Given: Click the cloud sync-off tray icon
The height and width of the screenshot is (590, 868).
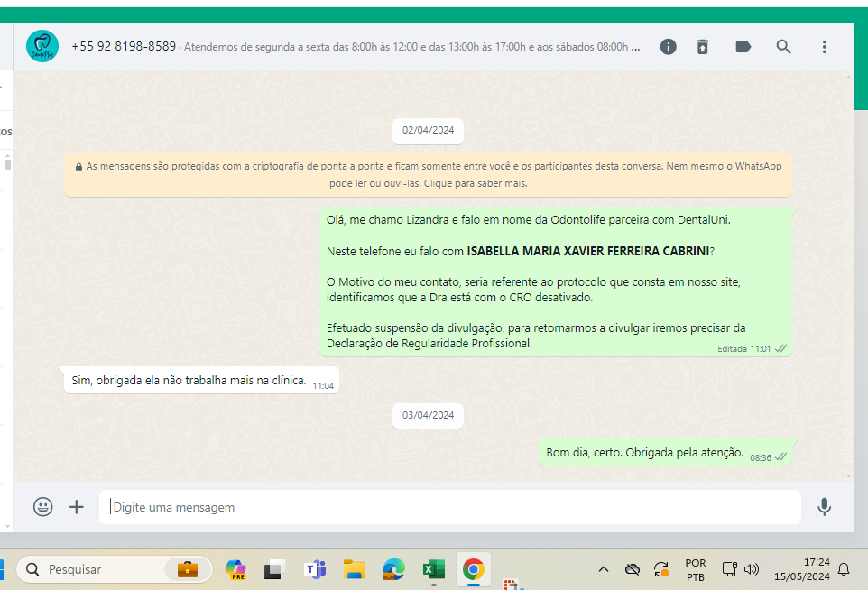Looking at the screenshot, I should click(x=633, y=569).
